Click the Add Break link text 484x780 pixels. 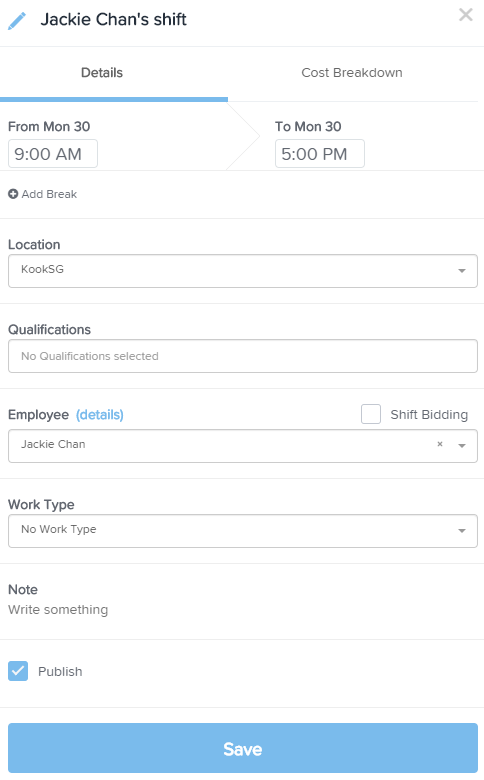pos(49,194)
